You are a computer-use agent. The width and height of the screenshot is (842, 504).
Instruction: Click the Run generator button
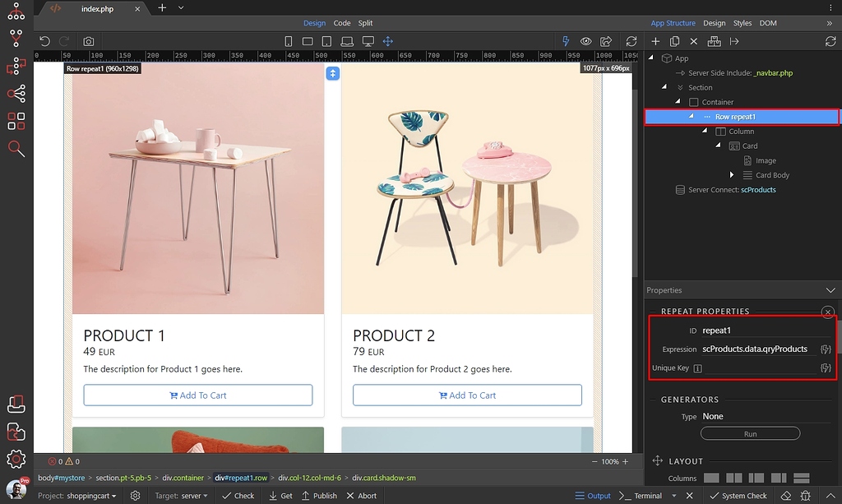(x=750, y=433)
